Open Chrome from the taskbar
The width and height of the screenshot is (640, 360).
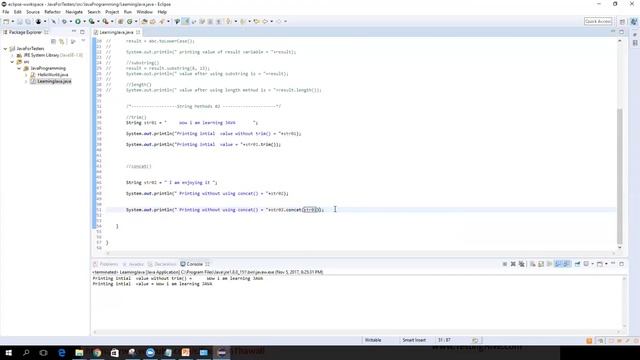97,352
